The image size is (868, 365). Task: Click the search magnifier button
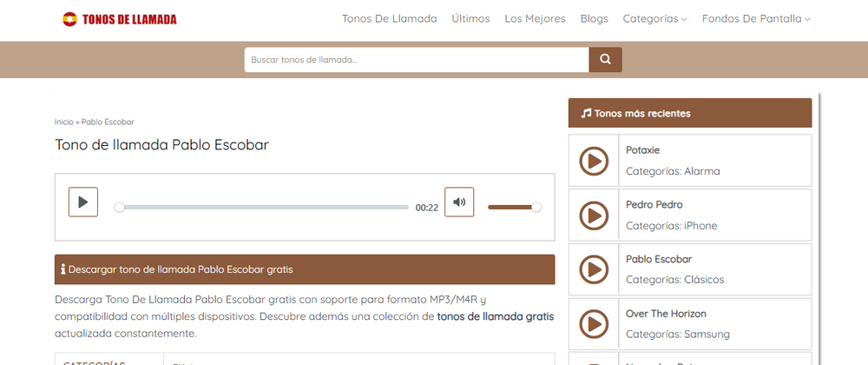[605, 59]
